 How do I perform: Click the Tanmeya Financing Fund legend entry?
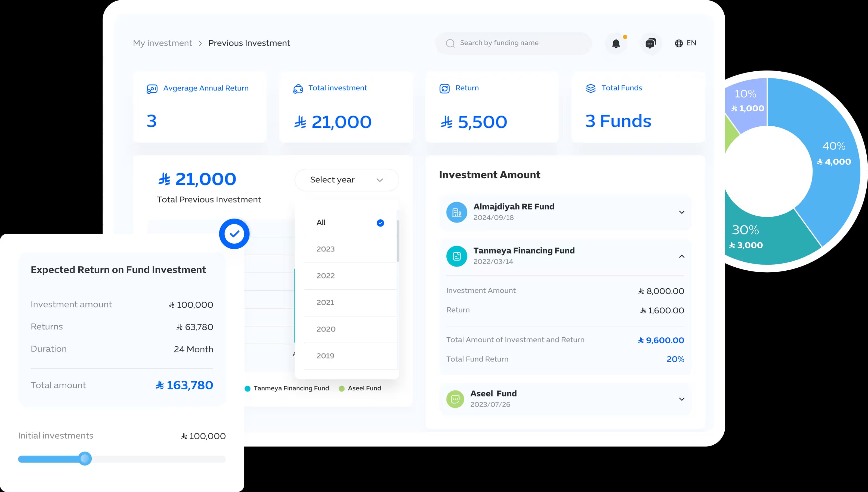287,388
